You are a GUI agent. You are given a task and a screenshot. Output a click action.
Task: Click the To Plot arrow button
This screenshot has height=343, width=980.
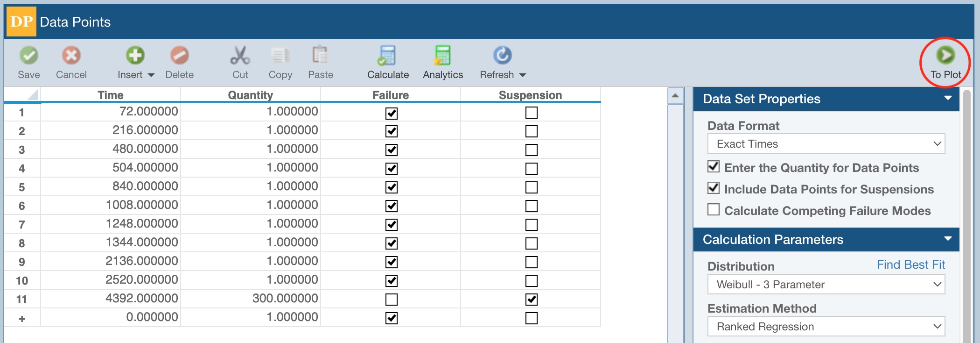pos(945,56)
